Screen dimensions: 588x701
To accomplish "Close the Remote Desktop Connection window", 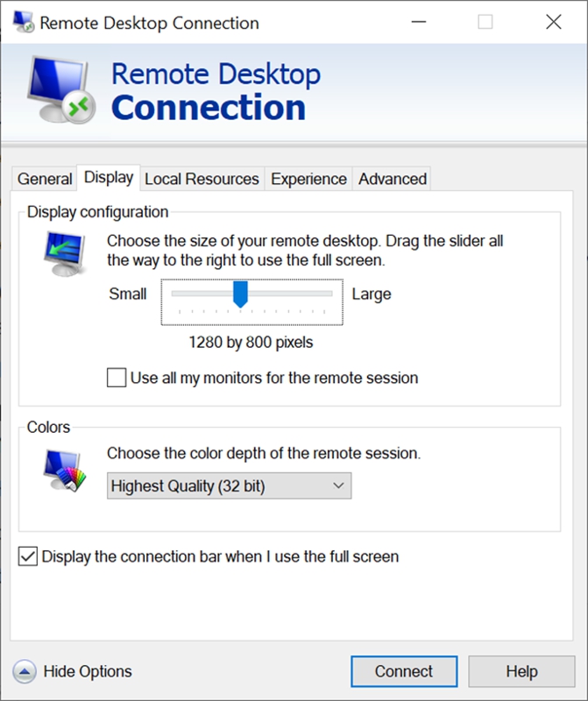I will click(x=554, y=22).
